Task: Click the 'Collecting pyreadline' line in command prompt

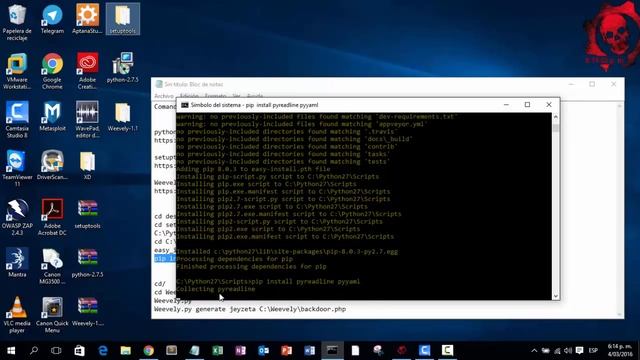Action: (x=216, y=289)
